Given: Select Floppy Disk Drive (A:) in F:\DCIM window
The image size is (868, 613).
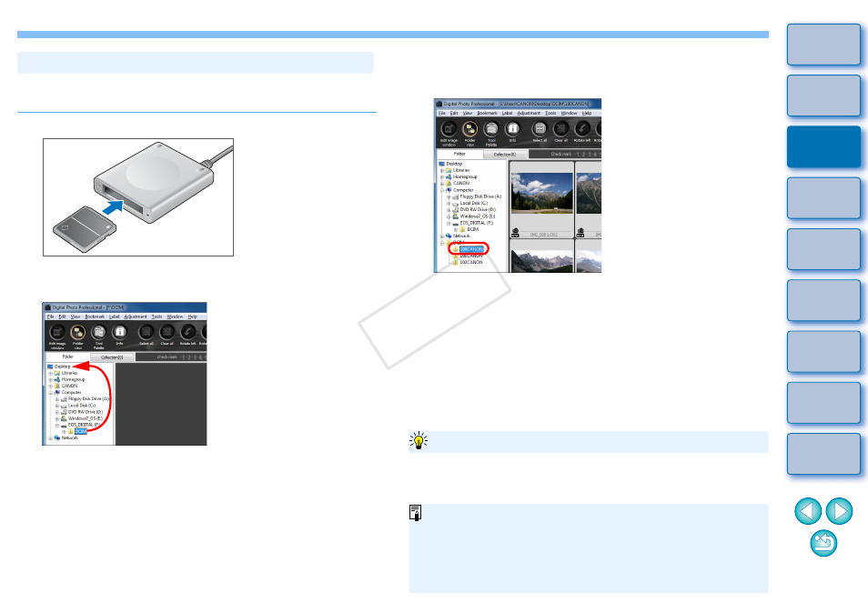Looking at the screenshot, I should (88, 399).
